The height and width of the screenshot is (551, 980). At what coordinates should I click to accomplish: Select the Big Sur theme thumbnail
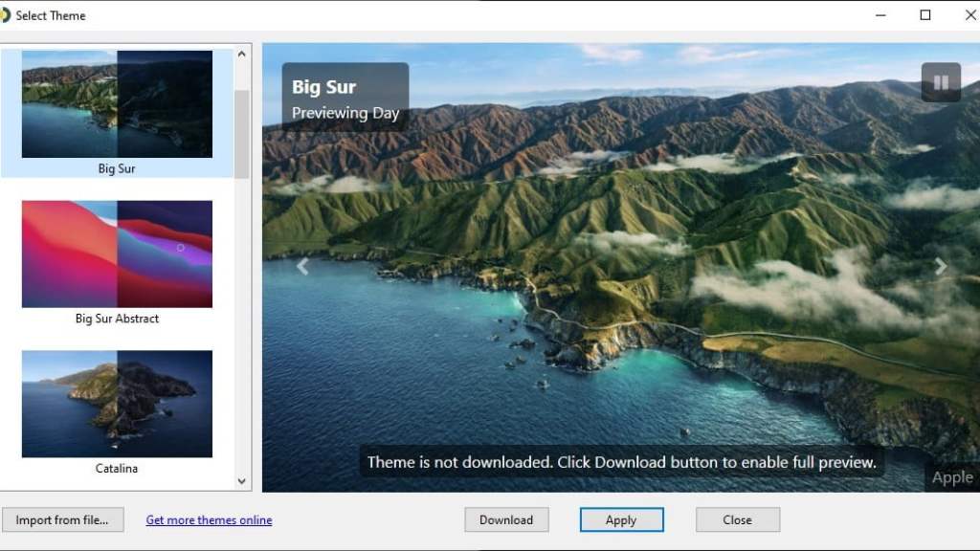tap(117, 103)
